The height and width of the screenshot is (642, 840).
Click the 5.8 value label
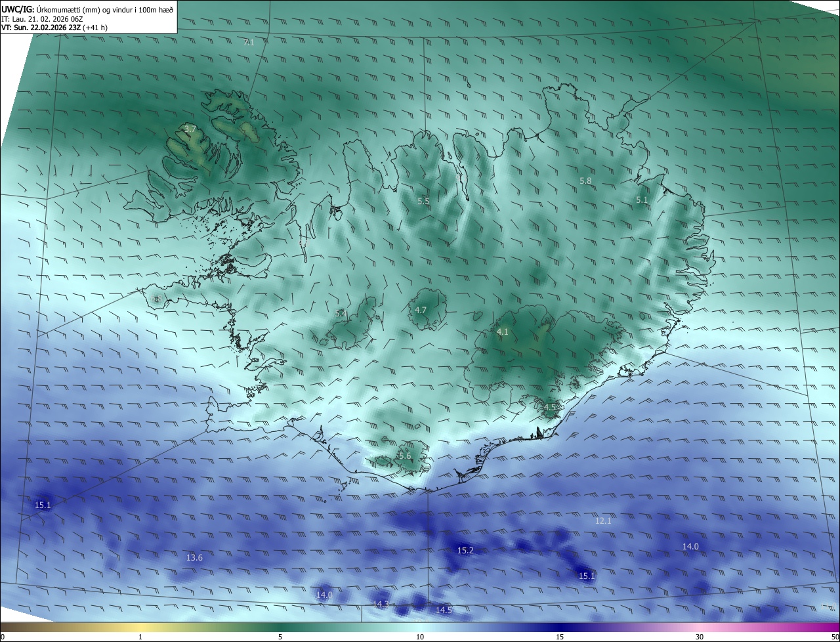click(585, 181)
